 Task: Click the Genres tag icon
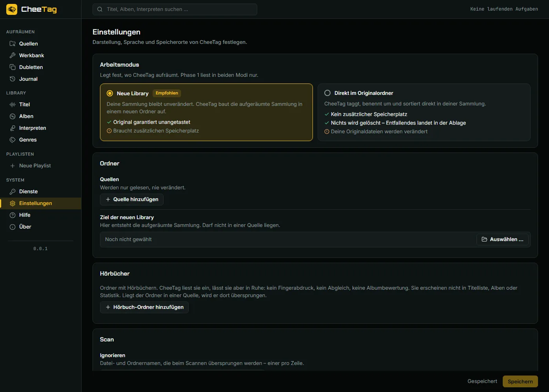click(13, 140)
